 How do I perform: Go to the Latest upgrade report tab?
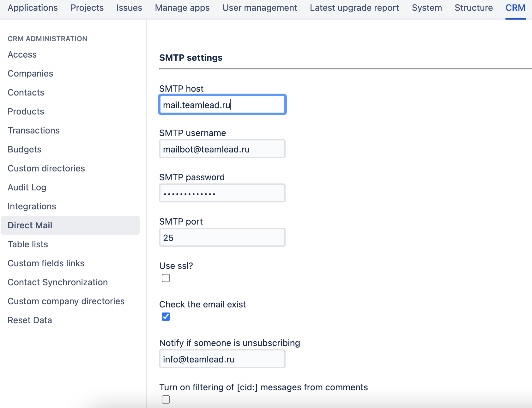pyautogui.click(x=354, y=8)
